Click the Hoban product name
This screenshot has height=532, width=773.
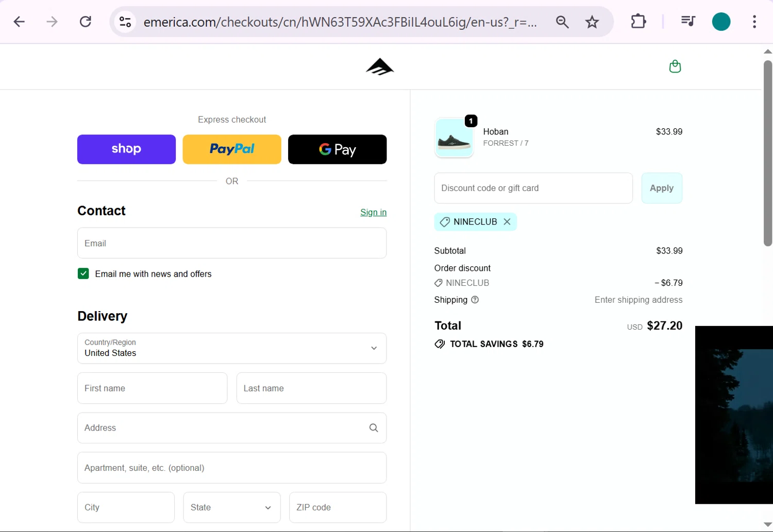[x=496, y=132]
